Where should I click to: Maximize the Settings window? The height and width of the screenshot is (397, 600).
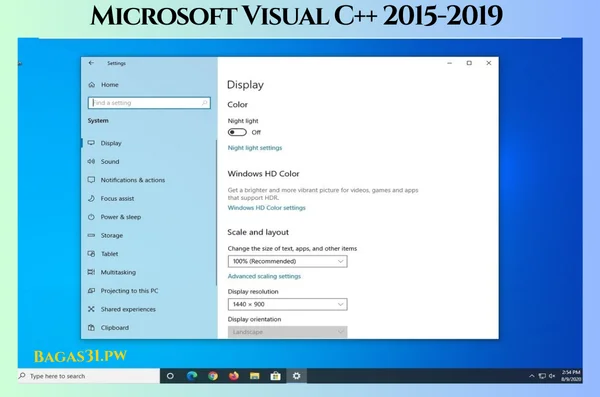(x=469, y=63)
